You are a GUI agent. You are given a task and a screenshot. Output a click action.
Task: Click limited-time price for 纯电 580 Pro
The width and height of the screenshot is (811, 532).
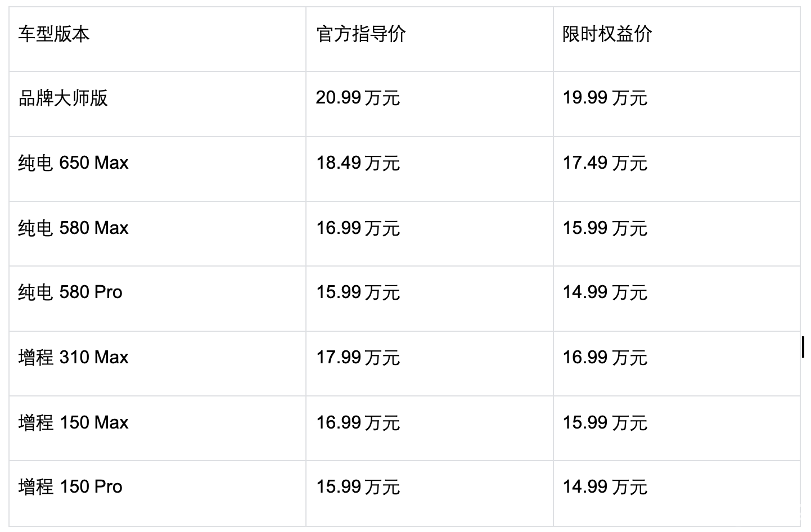[x=605, y=292]
